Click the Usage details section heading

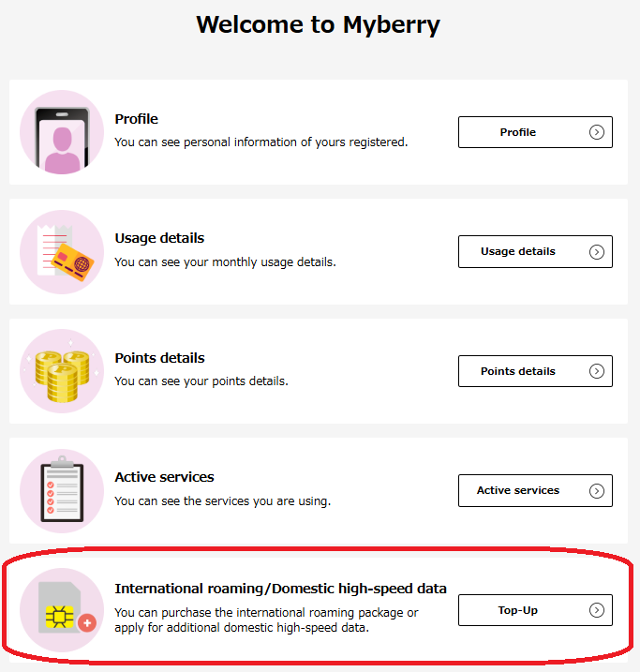pos(159,238)
